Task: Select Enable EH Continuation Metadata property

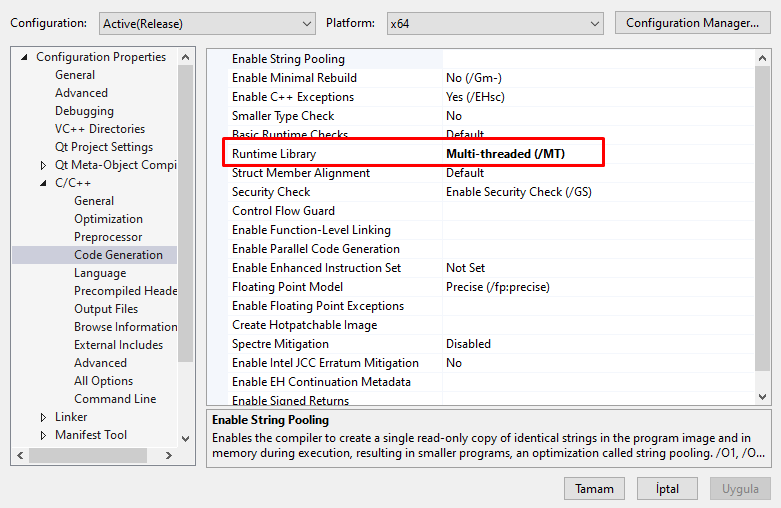Action: coord(321,381)
